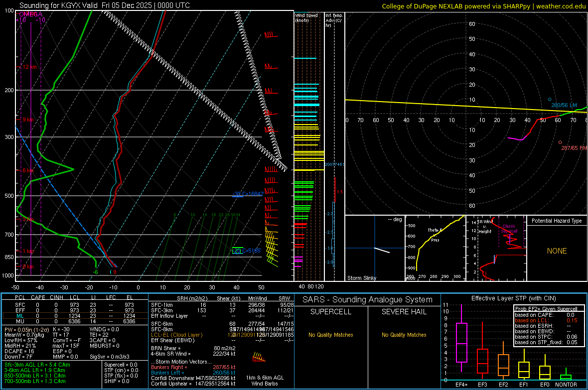Select the '9 km' height marker

pyautogui.click(x=28, y=120)
